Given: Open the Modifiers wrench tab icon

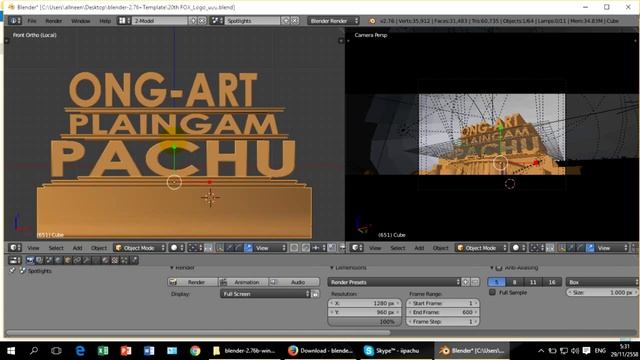Looking at the screenshot, I should tap(87, 260).
